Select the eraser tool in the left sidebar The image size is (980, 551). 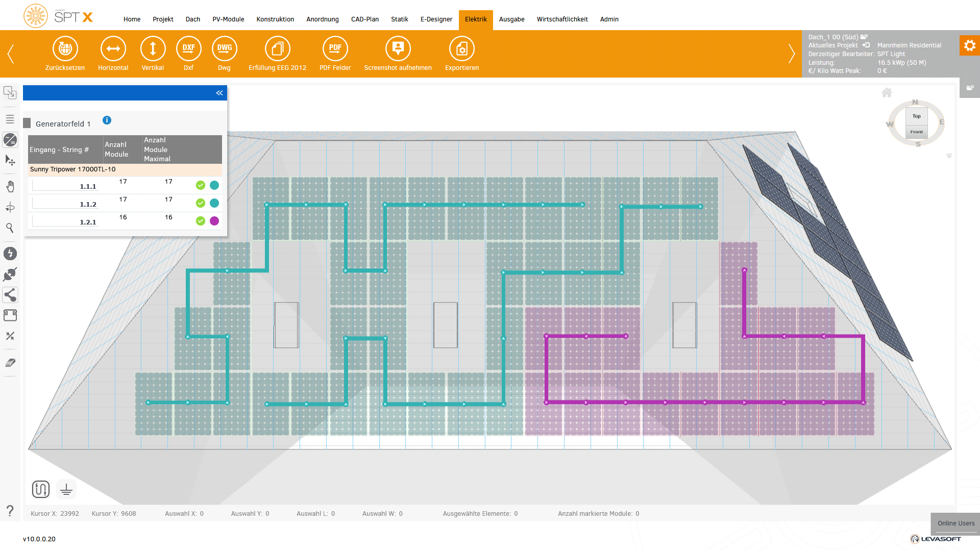(x=10, y=363)
